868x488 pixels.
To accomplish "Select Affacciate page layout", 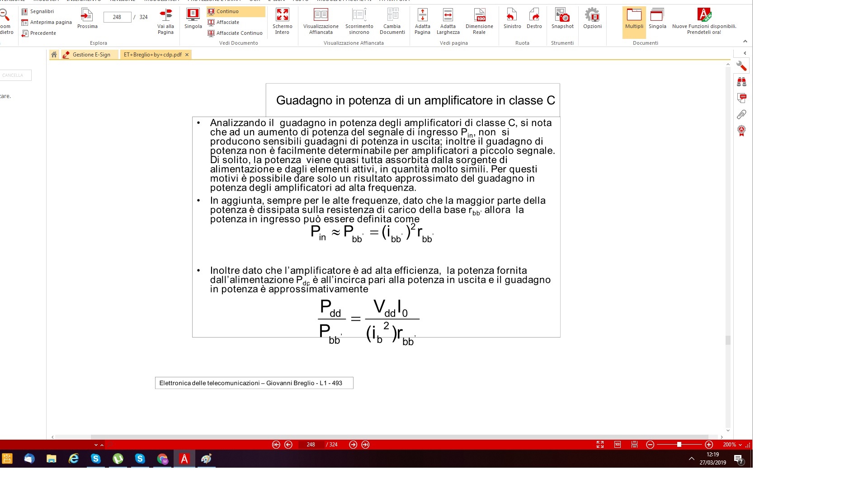I will pos(227,22).
